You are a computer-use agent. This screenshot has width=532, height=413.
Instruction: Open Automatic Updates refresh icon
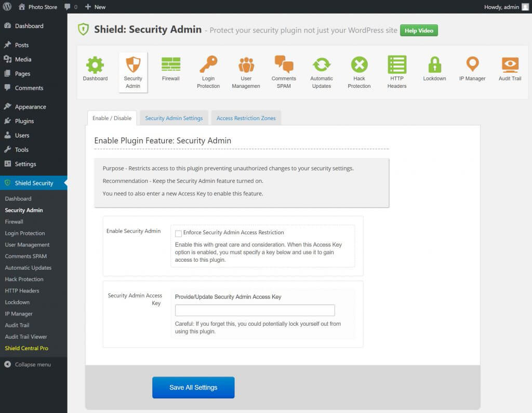coord(321,64)
